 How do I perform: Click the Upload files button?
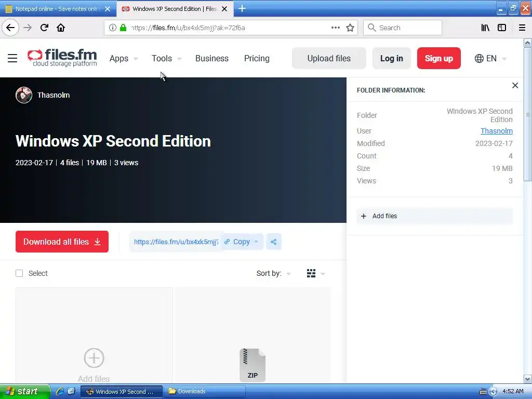click(x=329, y=58)
